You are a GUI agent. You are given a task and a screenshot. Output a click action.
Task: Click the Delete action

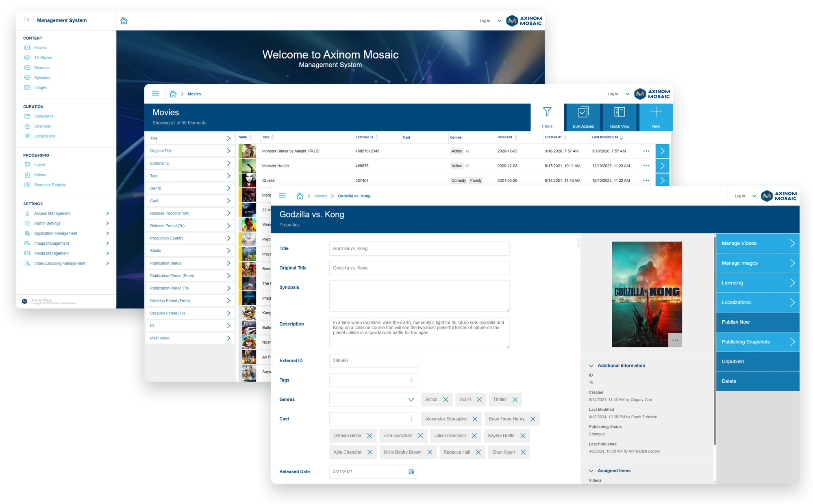click(x=758, y=381)
